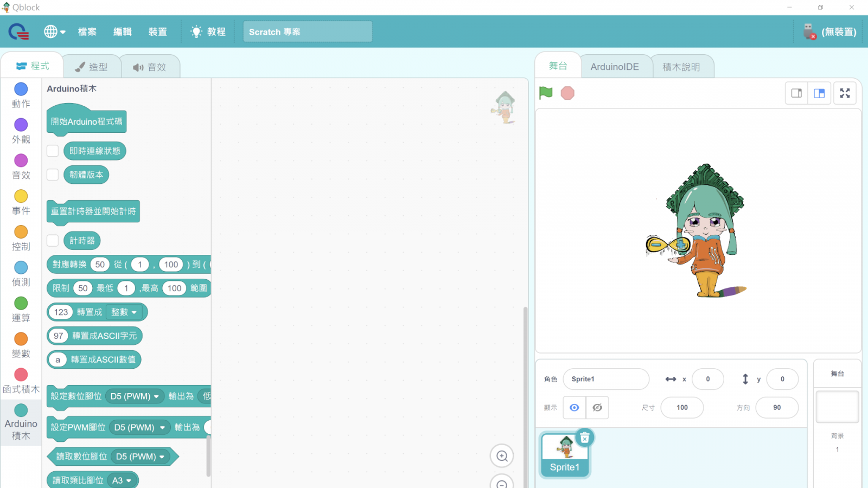Open the language globe menu
Image resolution: width=868 pixels, height=488 pixels.
click(x=54, y=32)
